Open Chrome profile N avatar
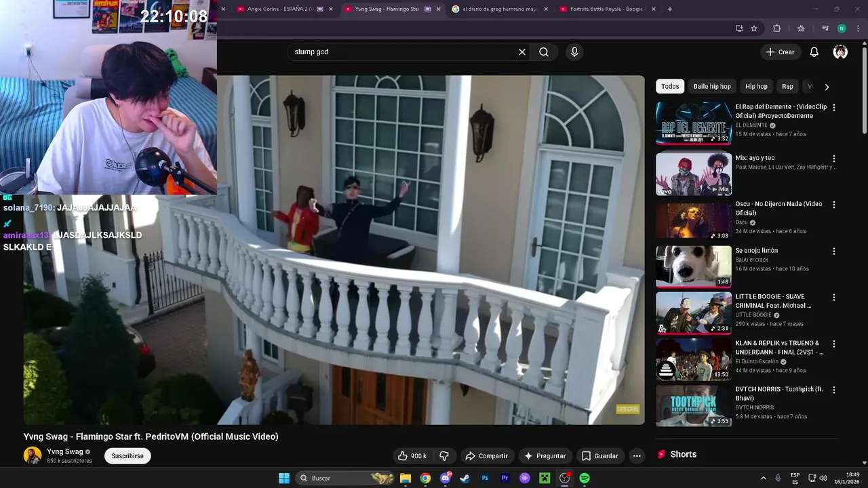The width and height of the screenshot is (868, 488). point(842,28)
